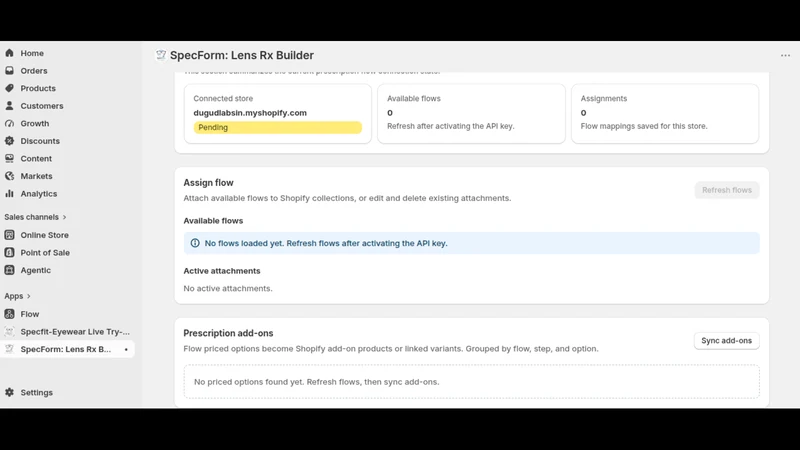The height and width of the screenshot is (450, 800).
Task: Expand the Sales channels section chevron
Action: pyautogui.click(x=64, y=217)
